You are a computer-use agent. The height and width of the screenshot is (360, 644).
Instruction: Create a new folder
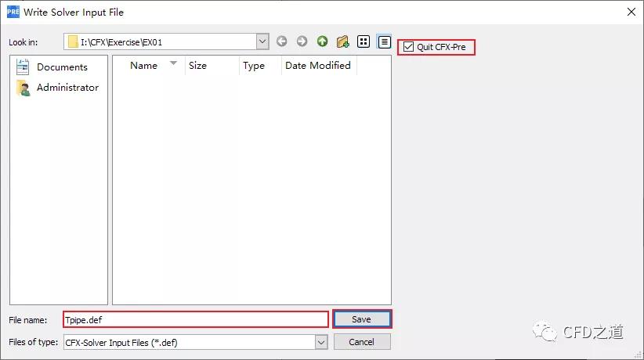click(342, 41)
